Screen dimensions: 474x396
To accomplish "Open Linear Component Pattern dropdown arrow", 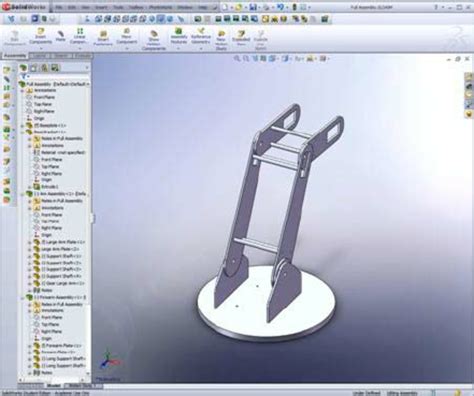I will (79, 48).
